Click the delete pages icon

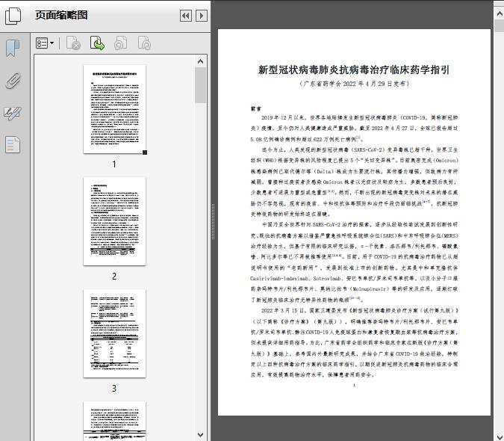pos(73,43)
